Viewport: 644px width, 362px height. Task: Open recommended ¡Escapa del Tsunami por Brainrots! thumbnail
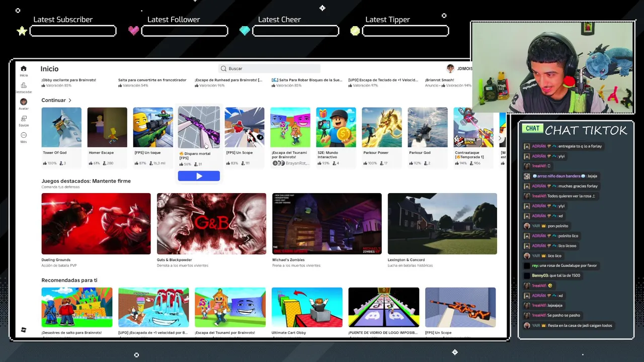(x=230, y=307)
